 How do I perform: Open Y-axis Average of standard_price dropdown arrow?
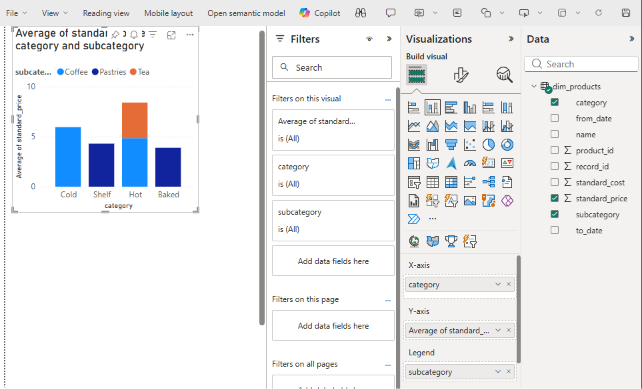click(x=498, y=330)
